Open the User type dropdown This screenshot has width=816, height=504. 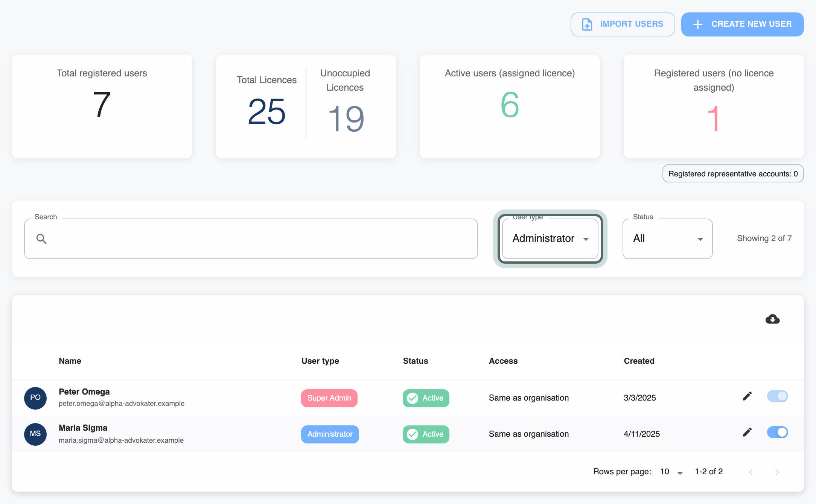[550, 238]
